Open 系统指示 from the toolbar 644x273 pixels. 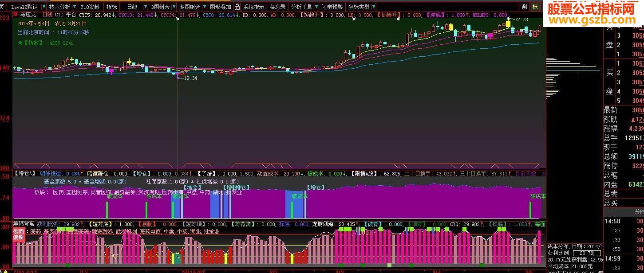click(x=253, y=7)
